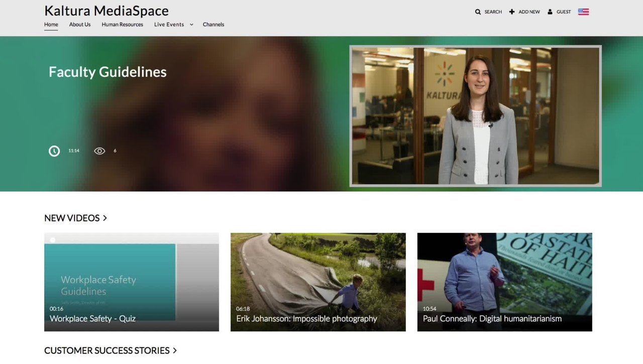The width and height of the screenshot is (643, 364).
Task: Open CUSTOMER SUCCESS STORIES heading link
Action: tap(107, 350)
